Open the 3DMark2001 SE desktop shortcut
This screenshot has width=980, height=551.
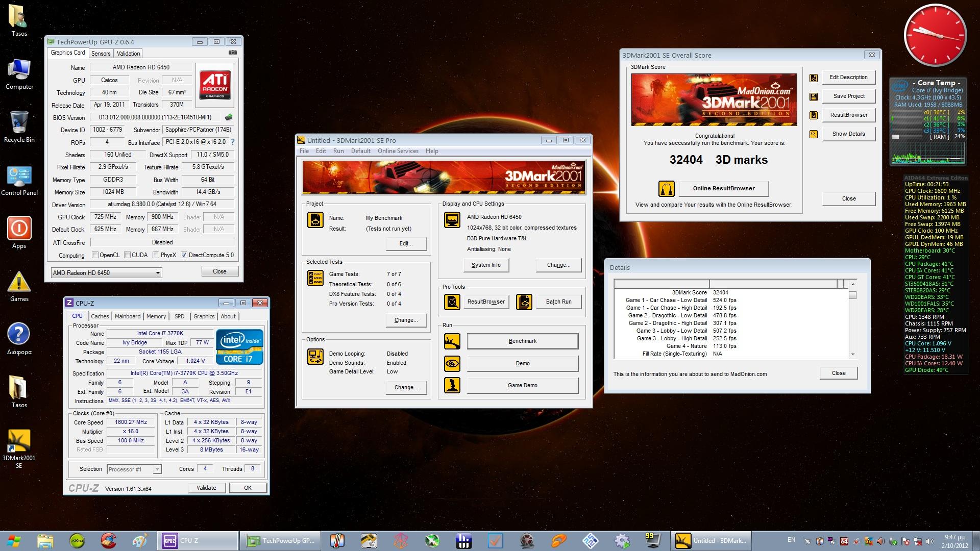point(19,448)
